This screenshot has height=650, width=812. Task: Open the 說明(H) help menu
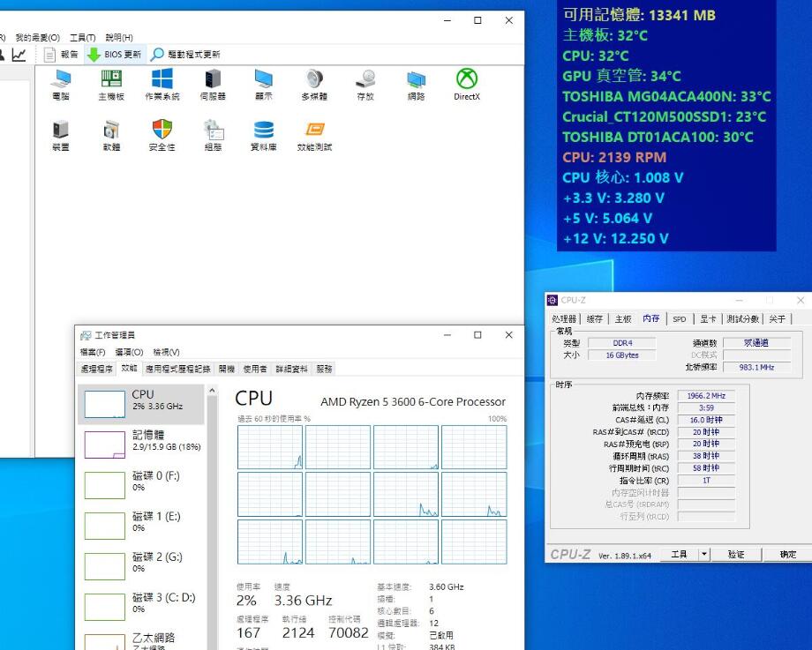click(x=119, y=37)
